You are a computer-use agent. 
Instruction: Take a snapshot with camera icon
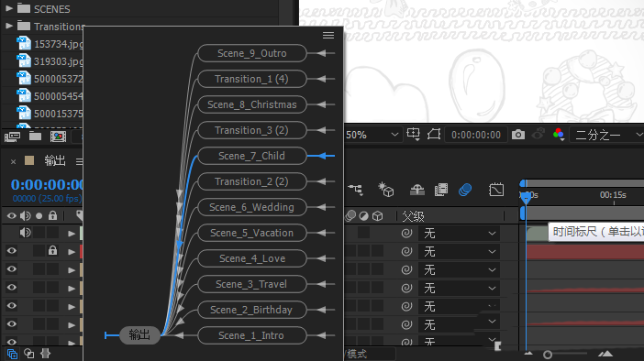(518, 134)
